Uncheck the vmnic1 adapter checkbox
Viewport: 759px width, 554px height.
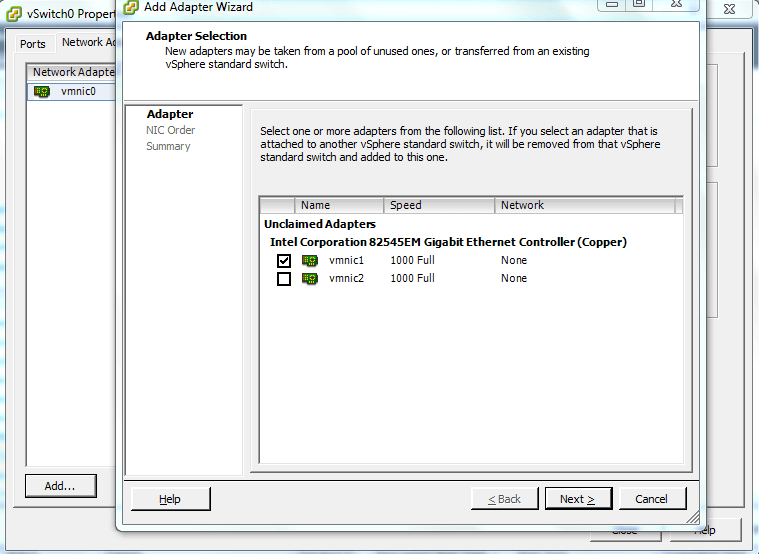[x=284, y=261]
